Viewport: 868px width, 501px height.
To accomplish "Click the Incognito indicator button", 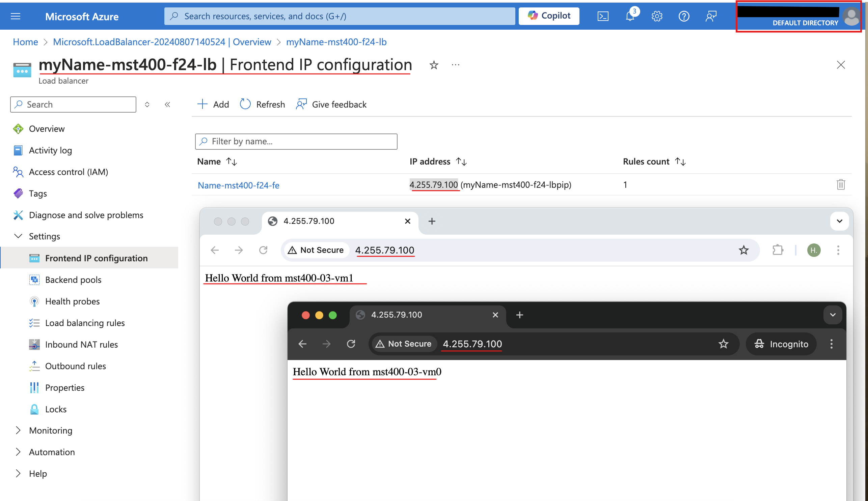I will click(x=781, y=344).
